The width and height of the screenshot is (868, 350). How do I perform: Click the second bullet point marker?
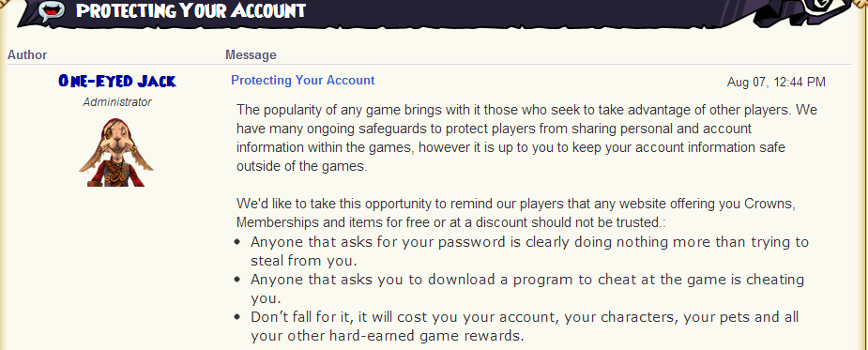(x=237, y=280)
